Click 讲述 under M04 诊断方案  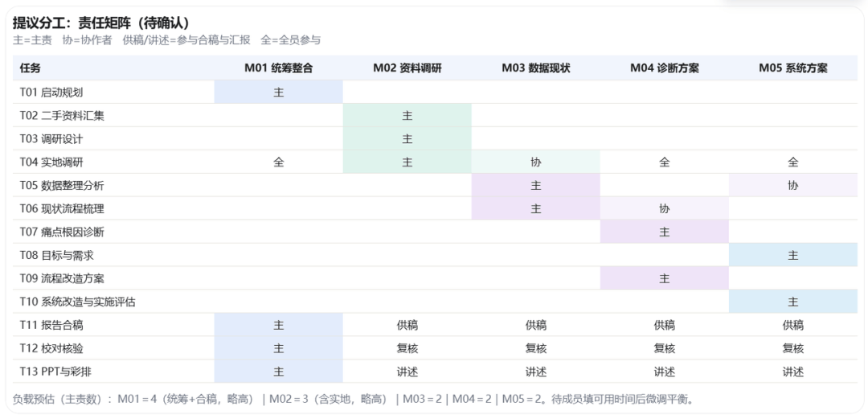(x=665, y=372)
